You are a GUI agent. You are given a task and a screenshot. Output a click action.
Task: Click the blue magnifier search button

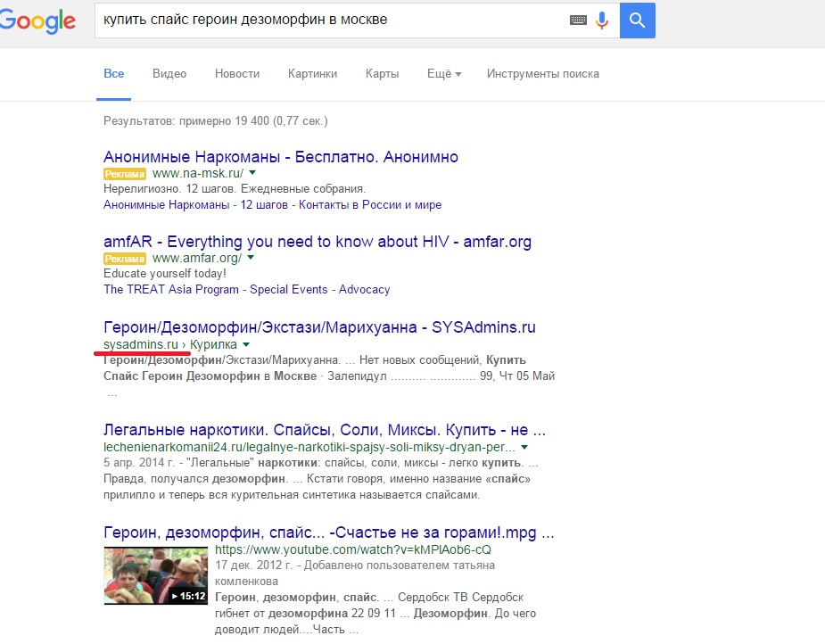(637, 20)
